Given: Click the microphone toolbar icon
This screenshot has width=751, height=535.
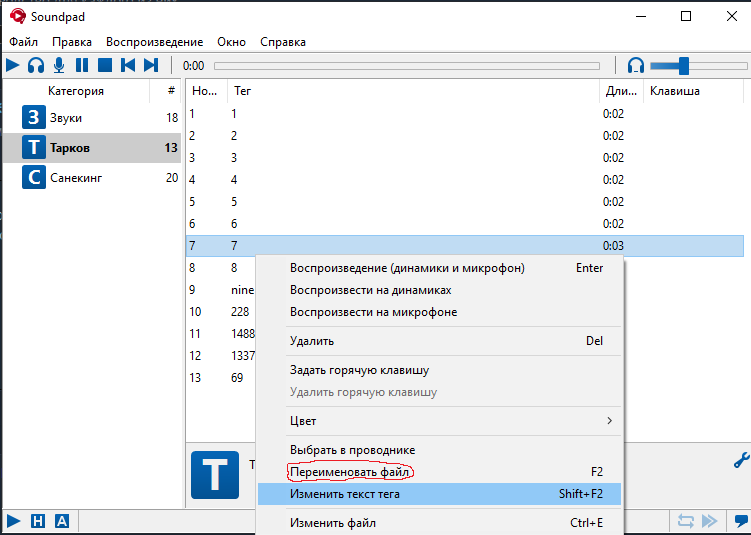Looking at the screenshot, I should (59, 65).
